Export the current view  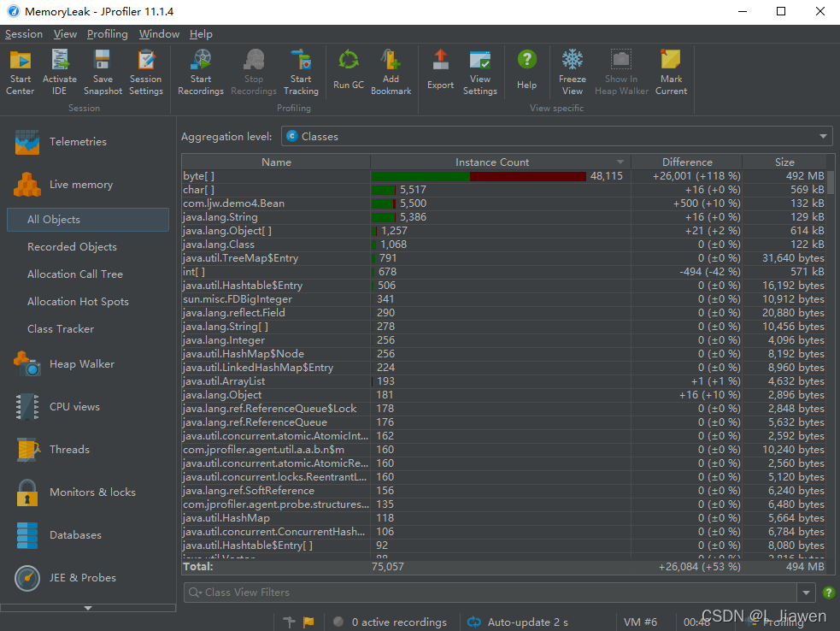point(440,70)
